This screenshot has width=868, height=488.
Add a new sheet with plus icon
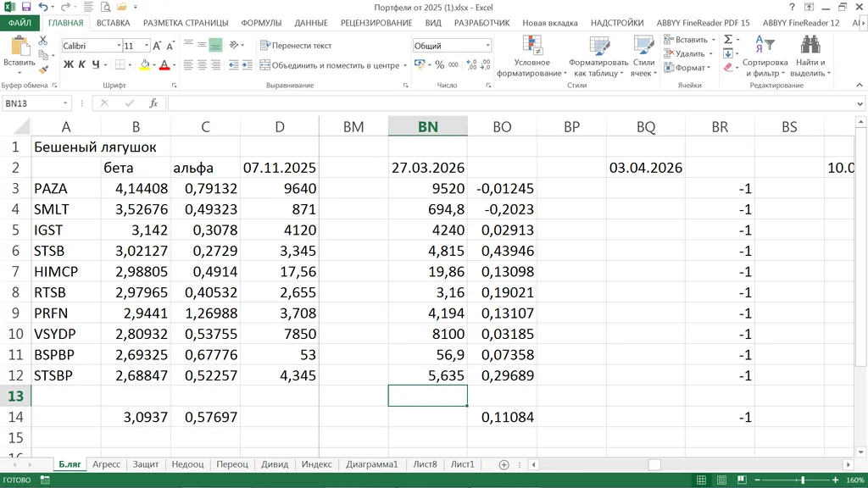click(x=504, y=465)
